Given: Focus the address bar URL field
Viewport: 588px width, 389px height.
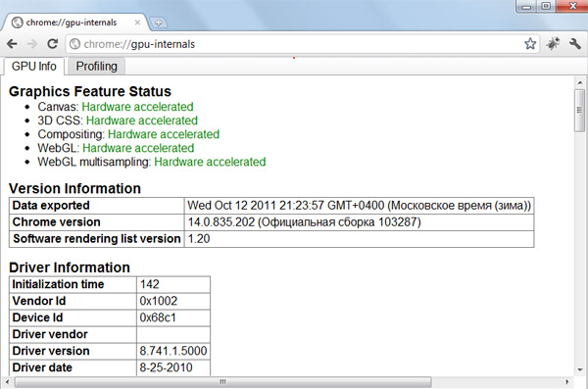Looking at the screenshot, I should (302, 44).
